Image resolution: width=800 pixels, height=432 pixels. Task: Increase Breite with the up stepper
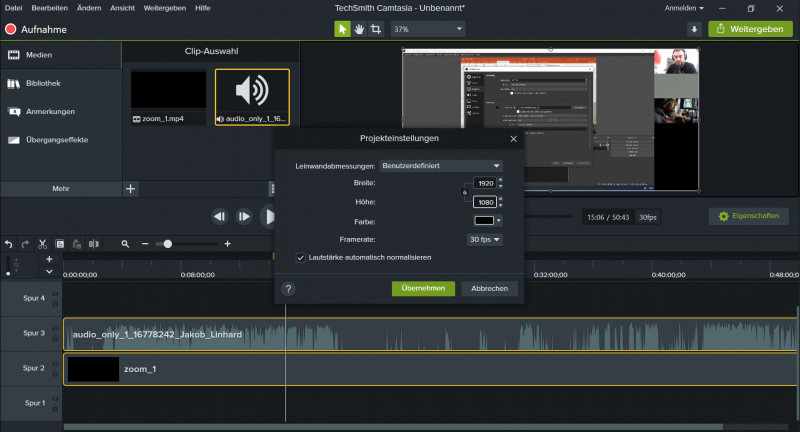(501, 180)
